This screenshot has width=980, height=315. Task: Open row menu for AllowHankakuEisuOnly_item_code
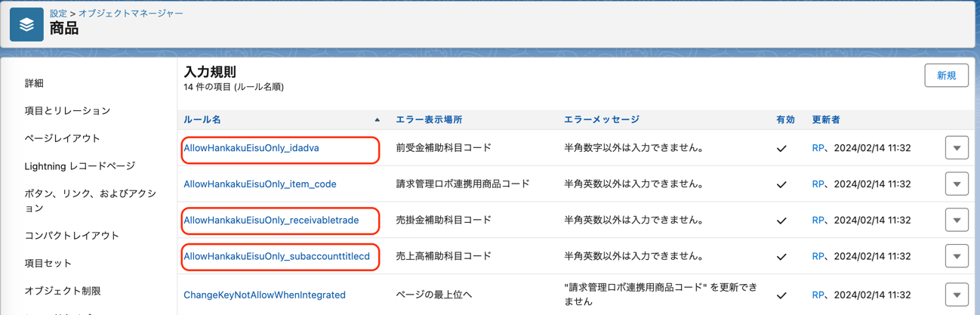point(956,184)
